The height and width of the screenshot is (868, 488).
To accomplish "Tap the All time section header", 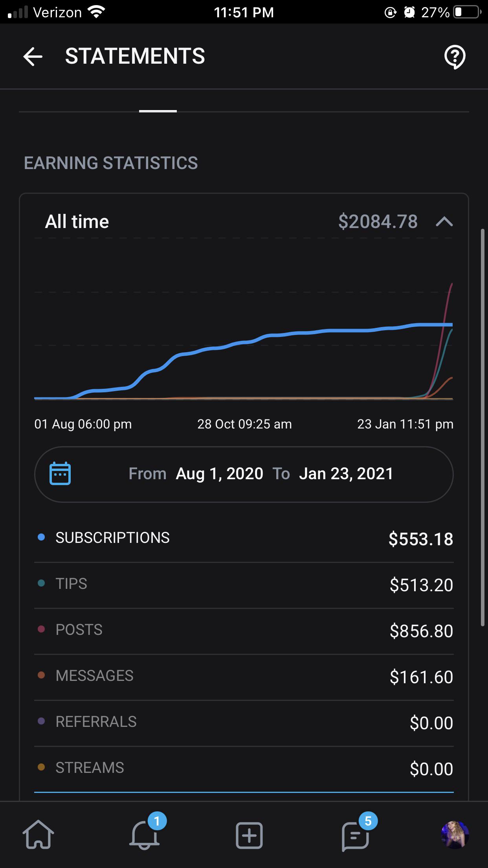I will pos(77,222).
